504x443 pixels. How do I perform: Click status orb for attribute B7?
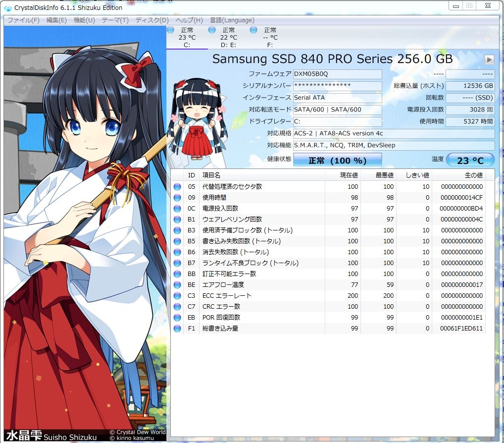pos(177,263)
